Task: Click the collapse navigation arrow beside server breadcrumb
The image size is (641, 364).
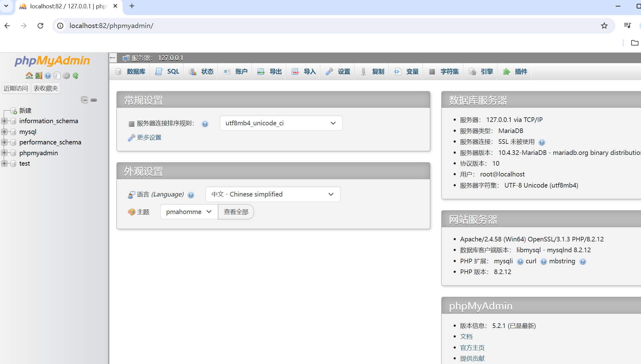Action: click(113, 58)
